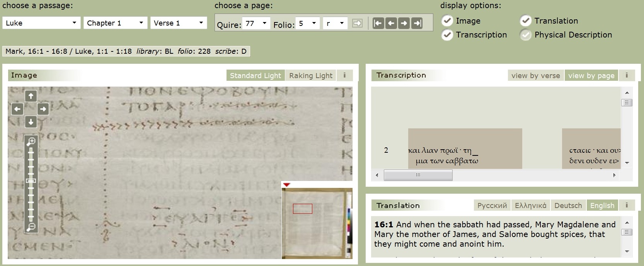Image resolution: width=644 pixels, height=266 pixels.
Task: Click the Greek line 'μια των ϲαββατω'
Action: [447, 161]
